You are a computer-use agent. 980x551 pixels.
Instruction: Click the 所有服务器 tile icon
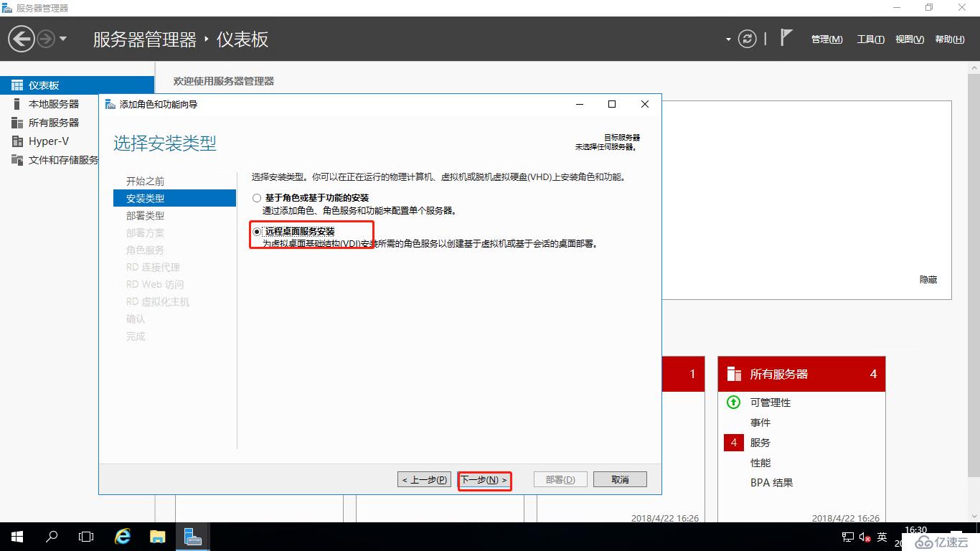733,374
